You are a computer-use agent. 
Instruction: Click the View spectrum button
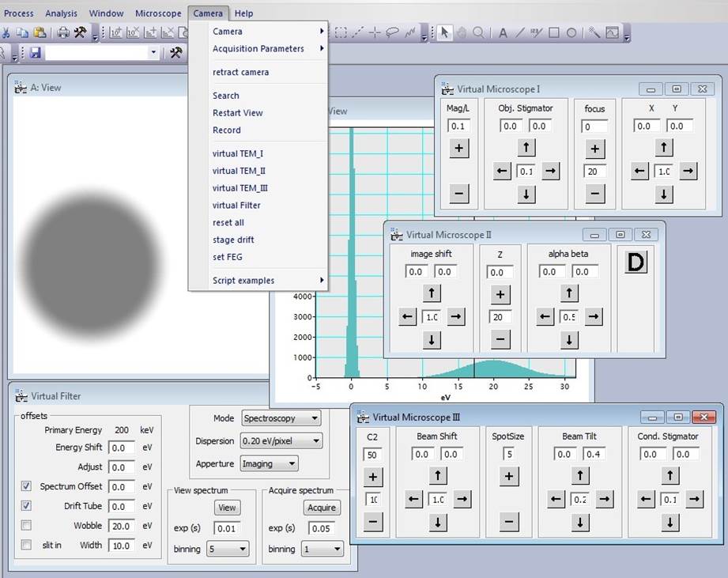227,508
